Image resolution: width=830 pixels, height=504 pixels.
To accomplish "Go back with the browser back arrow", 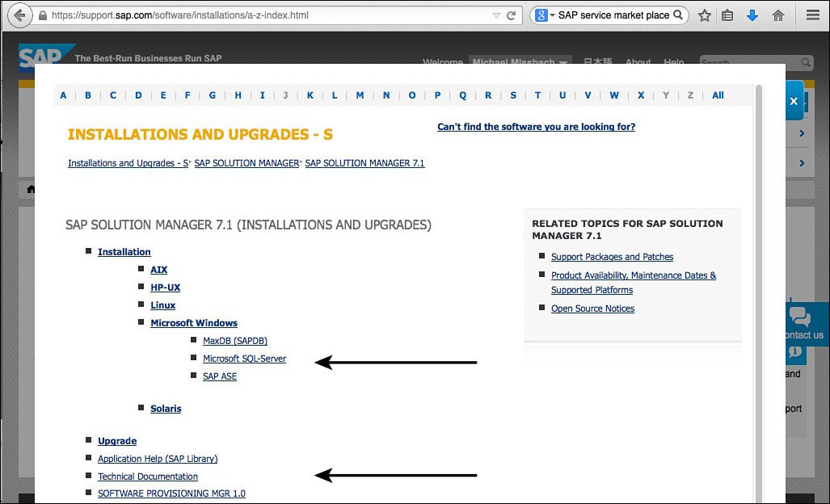I will point(19,15).
